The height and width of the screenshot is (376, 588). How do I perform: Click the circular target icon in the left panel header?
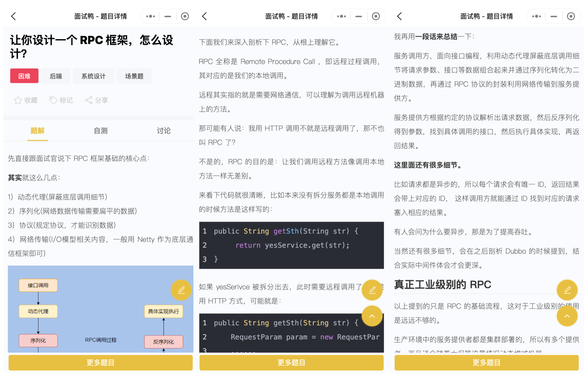tap(185, 16)
